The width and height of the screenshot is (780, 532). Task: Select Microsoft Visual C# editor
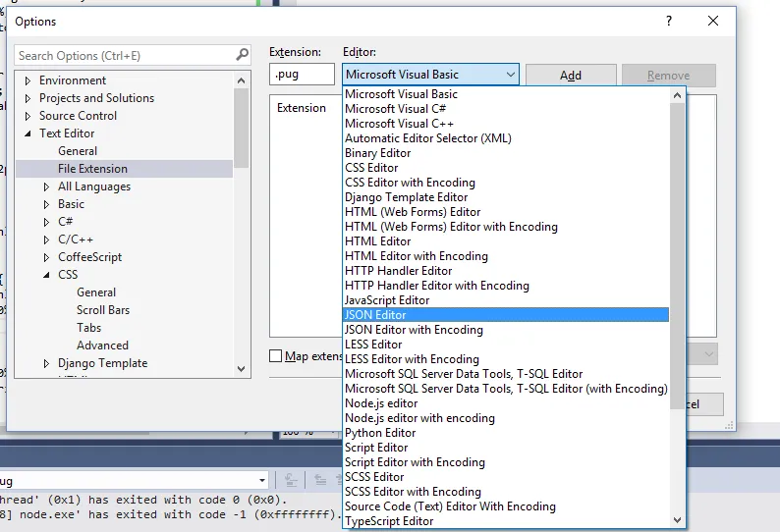(506, 109)
